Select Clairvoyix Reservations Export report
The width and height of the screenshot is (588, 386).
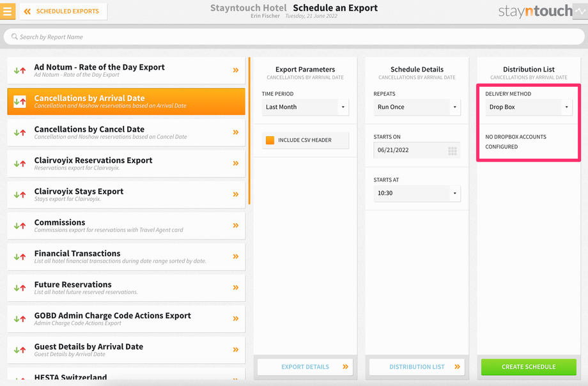[126, 164]
